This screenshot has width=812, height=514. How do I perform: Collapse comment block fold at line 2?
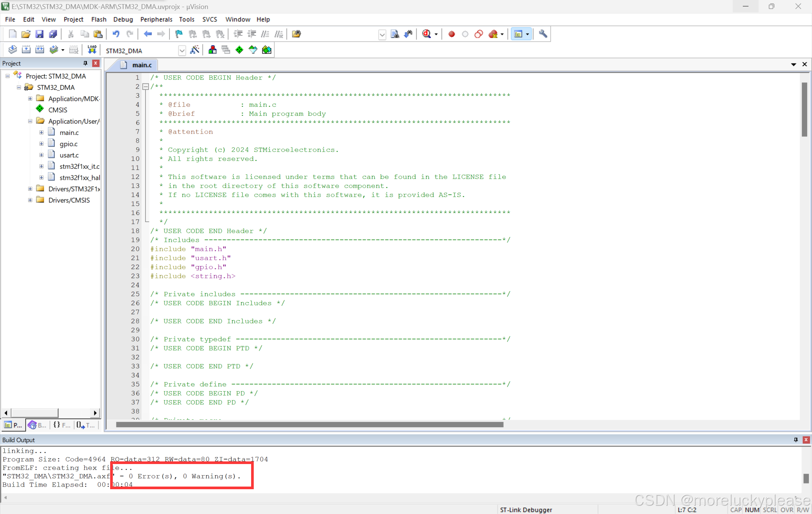coord(145,86)
